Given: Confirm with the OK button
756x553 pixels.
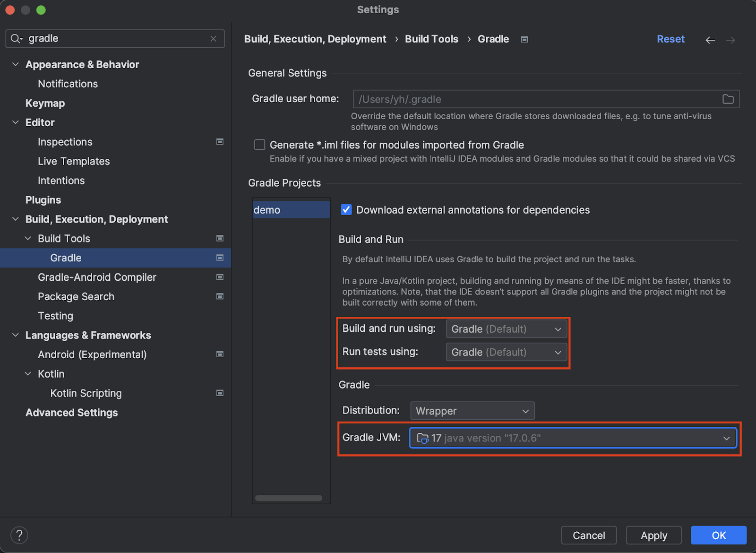Looking at the screenshot, I should click(x=719, y=536).
